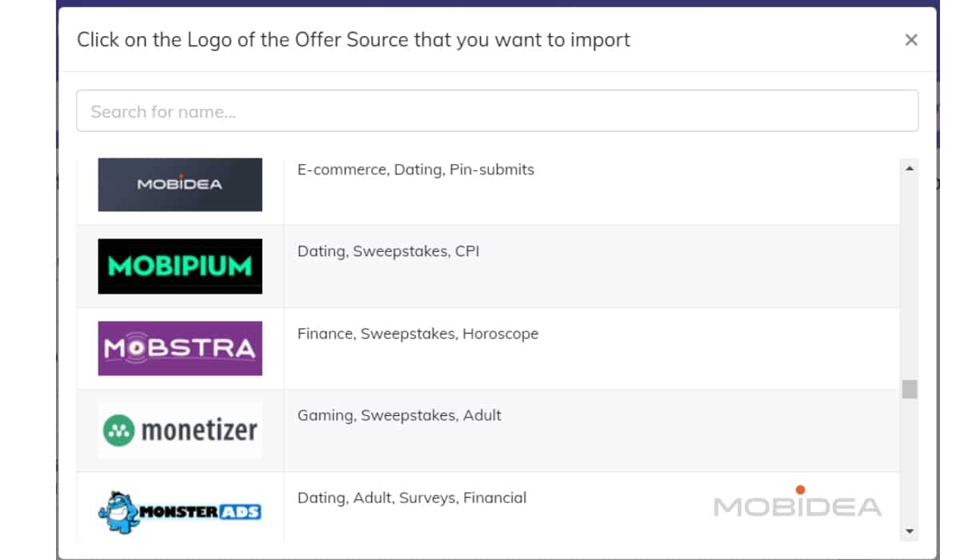
Task: Click the E-commerce, Dating, Pin-submits description
Action: coord(416,170)
